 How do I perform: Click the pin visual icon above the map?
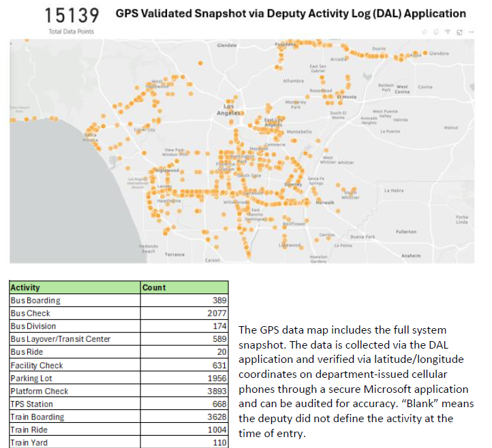coord(425,32)
